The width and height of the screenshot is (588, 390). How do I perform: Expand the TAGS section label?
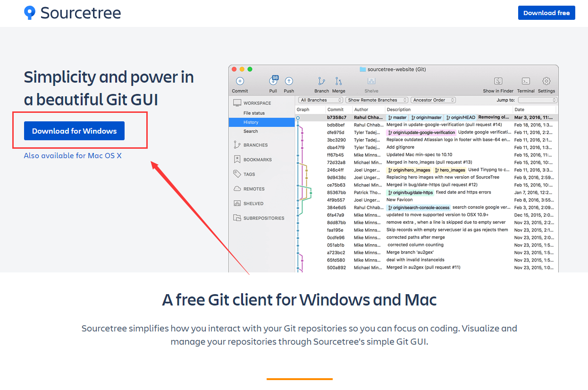point(249,174)
